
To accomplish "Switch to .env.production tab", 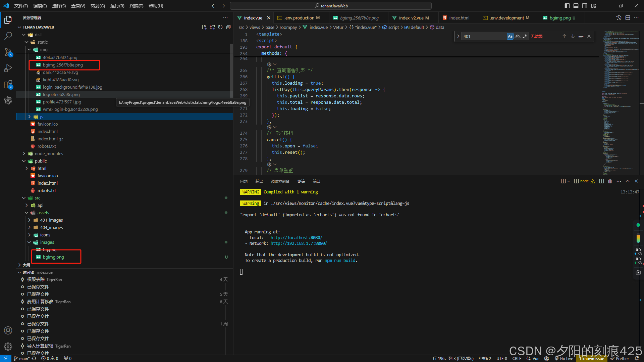I will click(299, 18).
